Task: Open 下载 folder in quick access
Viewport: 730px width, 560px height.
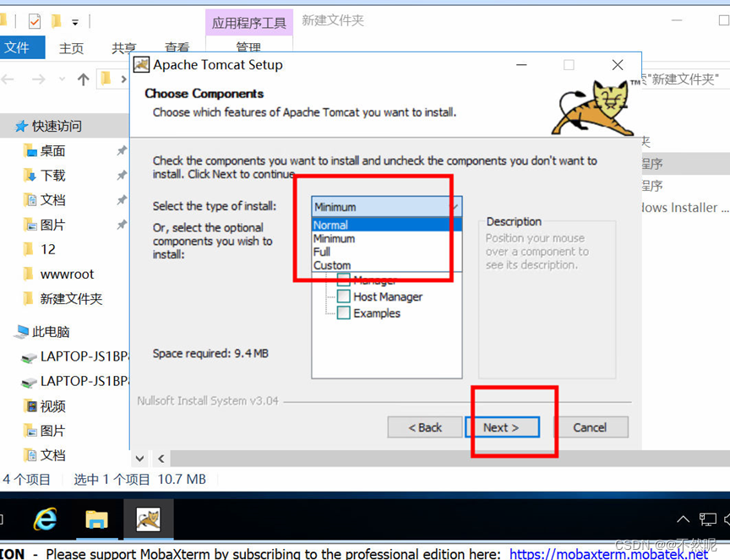Action: tap(52, 175)
